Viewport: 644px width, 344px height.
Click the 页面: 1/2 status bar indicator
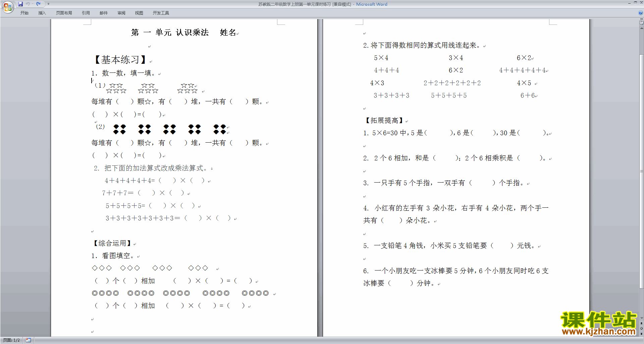[x=11, y=340]
